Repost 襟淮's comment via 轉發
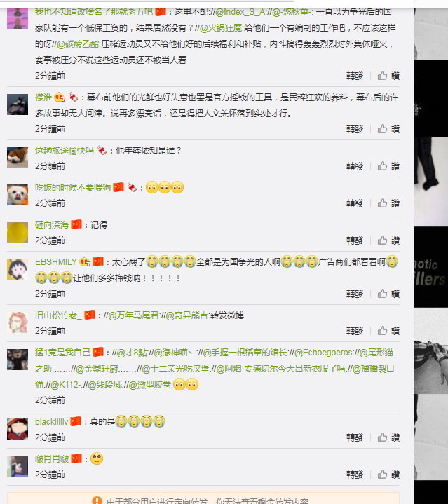Image resolution: width=448 pixels, height=504 pixels. pyautogui.click(x=355, y=129)
